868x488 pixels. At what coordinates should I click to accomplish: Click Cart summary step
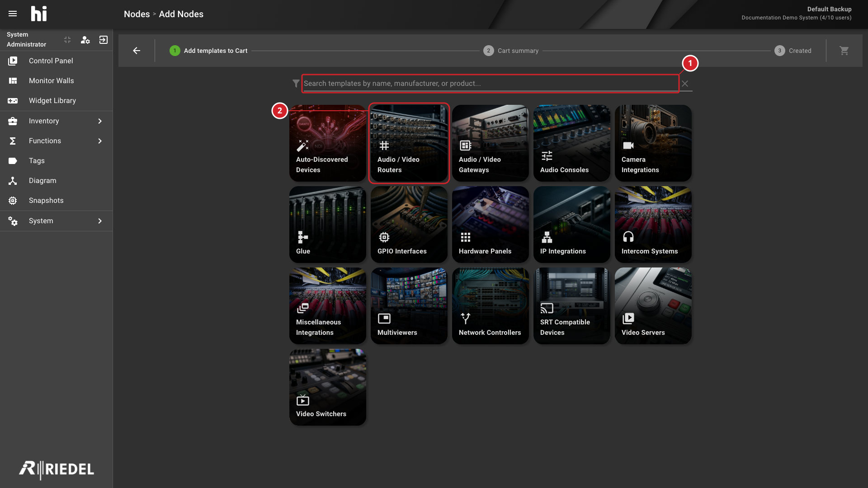(511, 51)
